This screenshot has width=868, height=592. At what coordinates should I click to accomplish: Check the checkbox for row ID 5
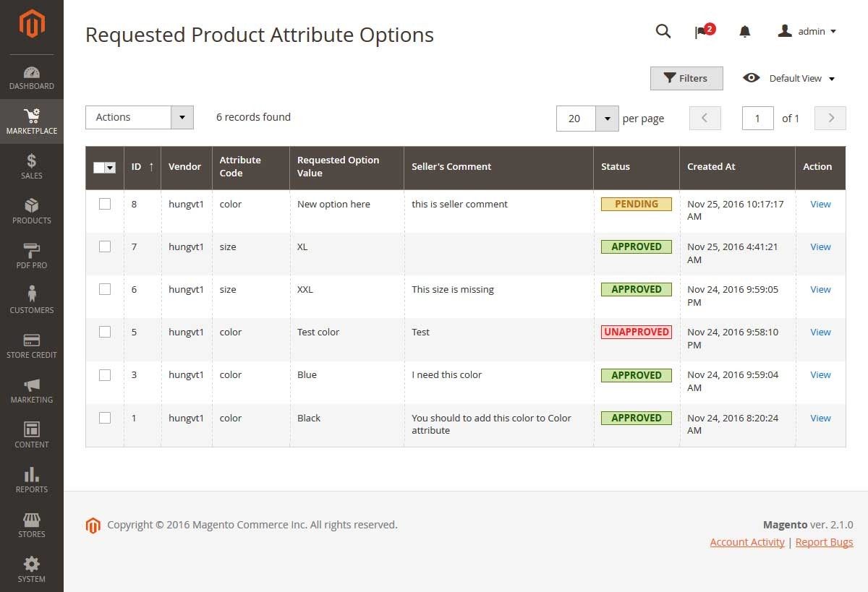coord(104,332)
